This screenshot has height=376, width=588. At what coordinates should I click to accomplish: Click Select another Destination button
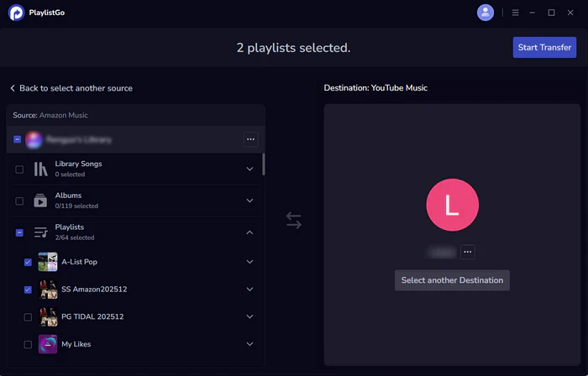point(452,280)
